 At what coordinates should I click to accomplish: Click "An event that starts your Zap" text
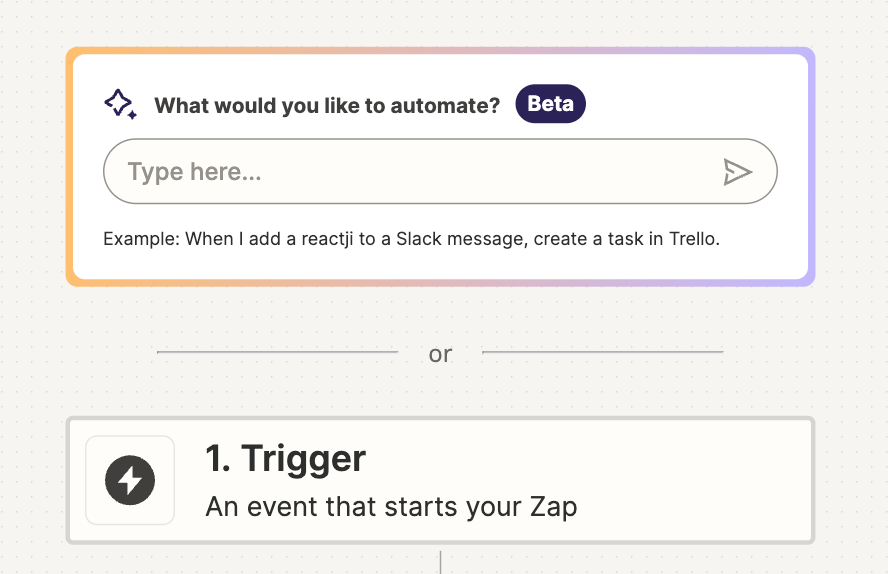[x=391, y=506]
